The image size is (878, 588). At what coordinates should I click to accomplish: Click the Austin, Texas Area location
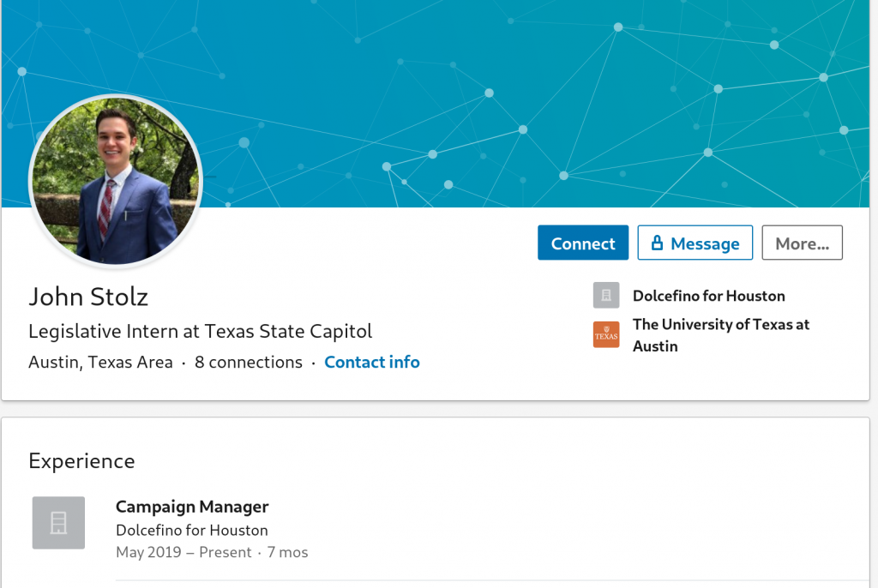coord(100,363)
